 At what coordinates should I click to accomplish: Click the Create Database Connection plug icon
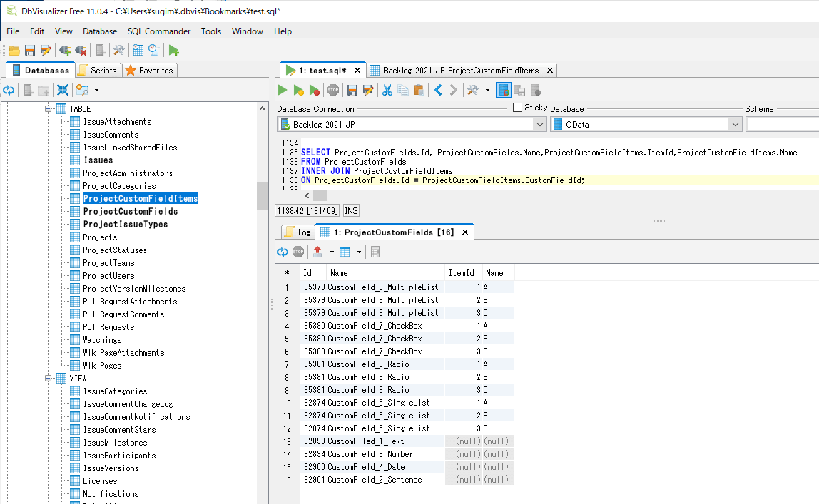tap(65, 50)
